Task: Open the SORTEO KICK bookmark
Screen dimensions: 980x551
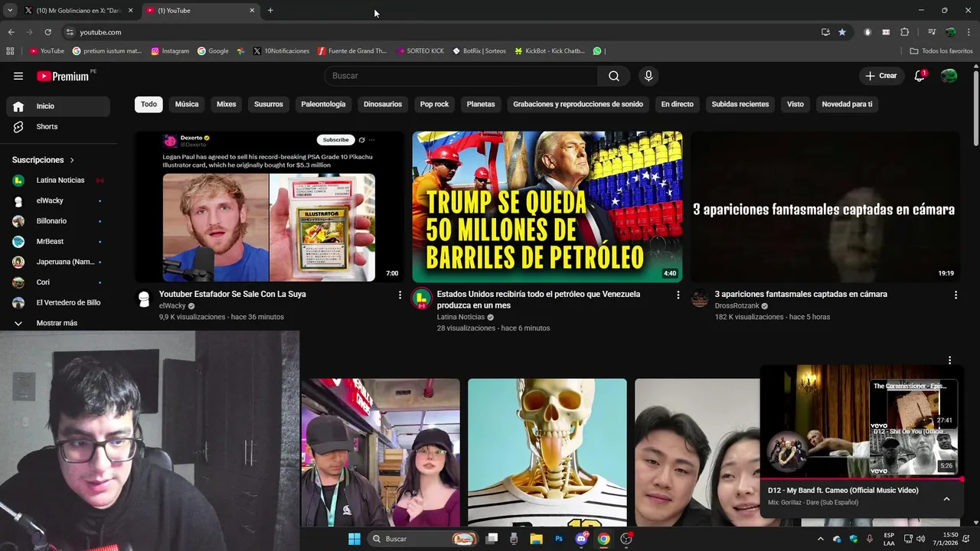Action: (x=420, y=51)
